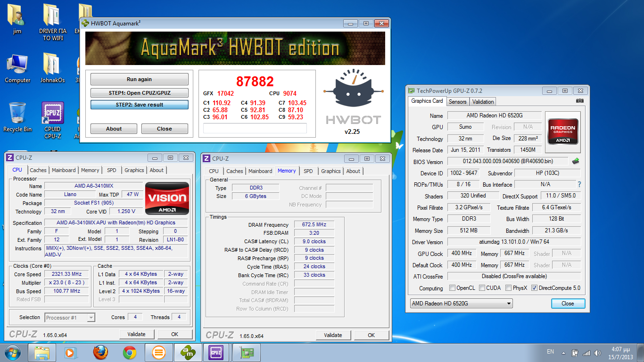Image resolution: width=644 pixels, height=362 pixels.
Task: Enable the OpenCL checkbox in GPU-Z
Action: pos(453,288)
